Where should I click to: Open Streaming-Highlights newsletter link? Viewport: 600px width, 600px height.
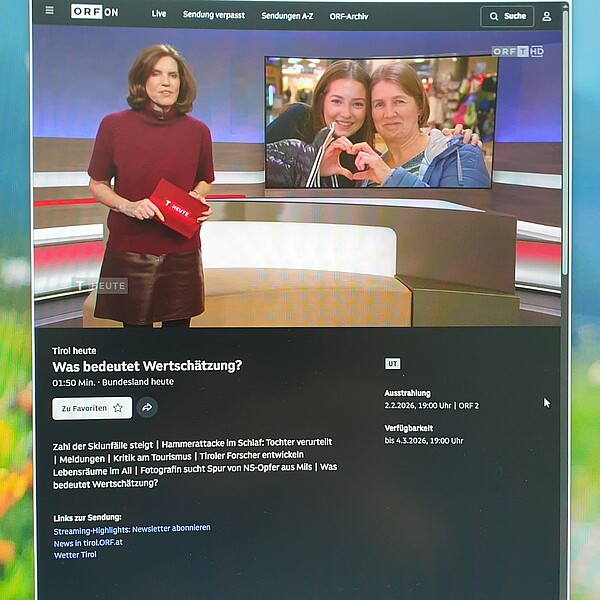click(132, 528)
